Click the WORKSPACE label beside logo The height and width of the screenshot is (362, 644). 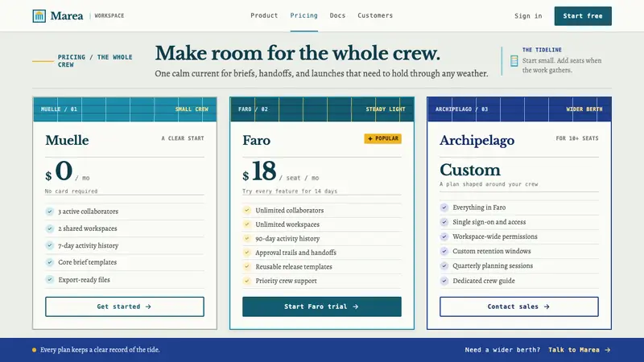coord(109,15)
